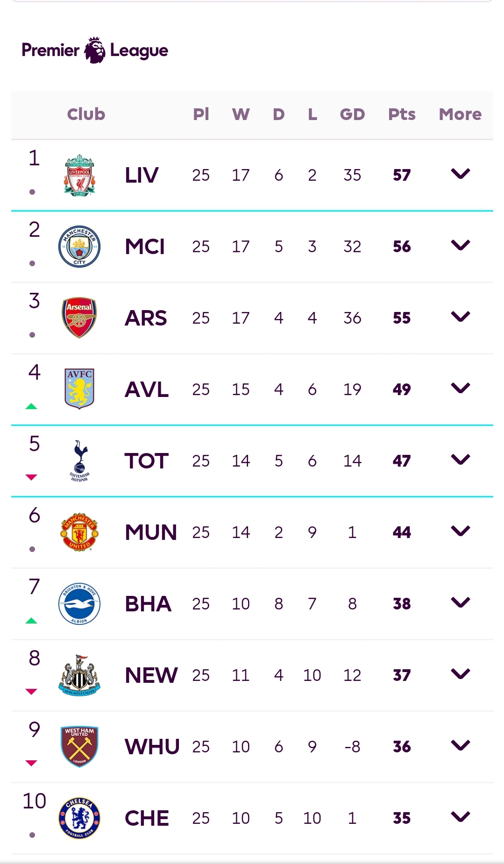Click the Chelsea club badge
The height and width of the screenshot is (864, 504).
click(79, 818)
